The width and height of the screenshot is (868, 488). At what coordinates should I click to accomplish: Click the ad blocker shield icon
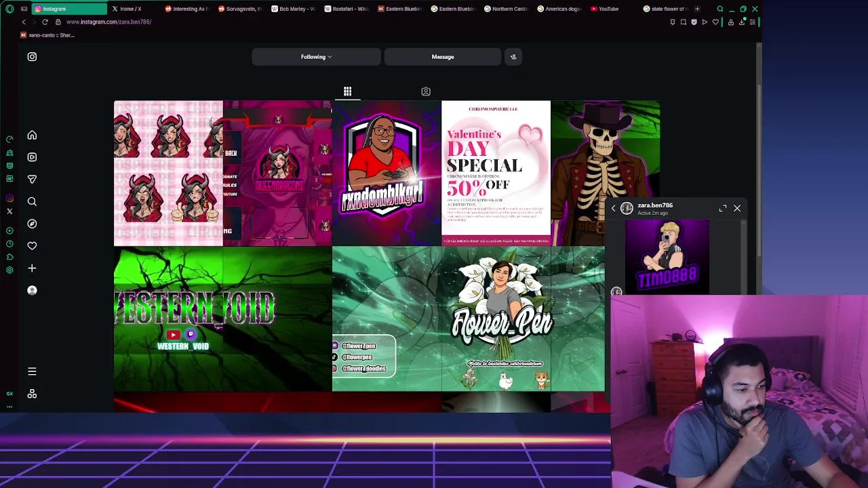(694, 22)
